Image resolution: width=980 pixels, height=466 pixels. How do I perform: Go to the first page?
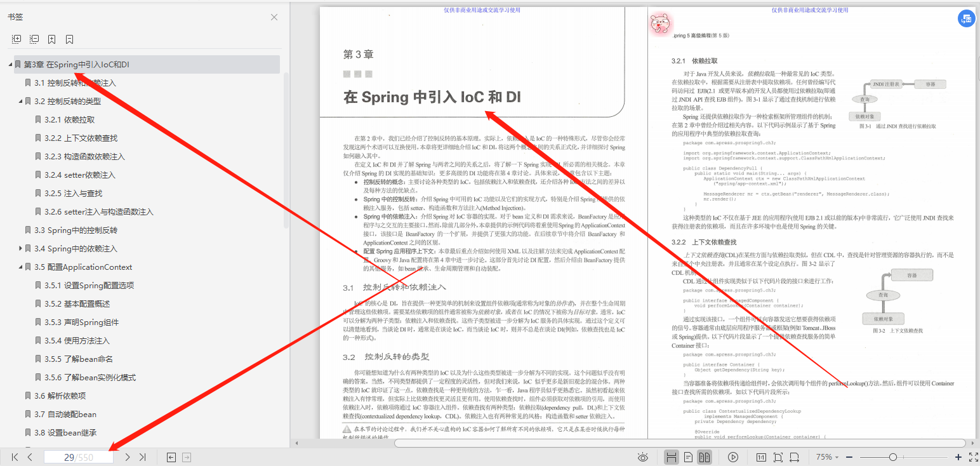[x=14, y=457]
